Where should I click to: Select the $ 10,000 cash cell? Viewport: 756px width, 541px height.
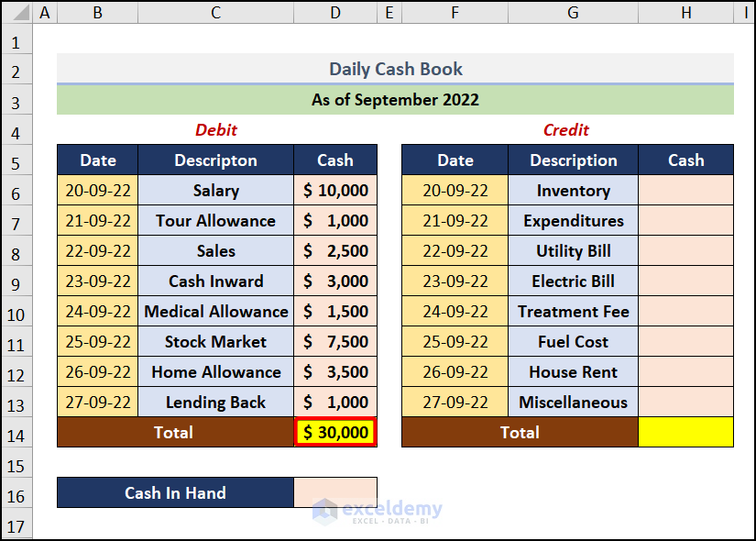(x=335, y=190)
